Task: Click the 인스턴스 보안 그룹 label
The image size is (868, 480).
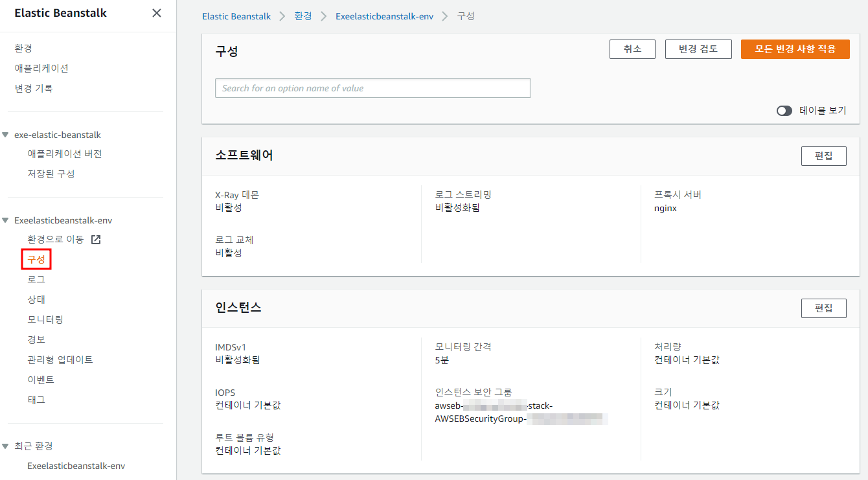Action: pos(474,392)
